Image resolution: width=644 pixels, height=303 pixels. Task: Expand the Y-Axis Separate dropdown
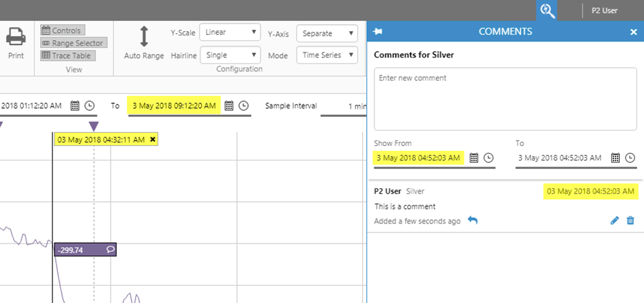(x=327, y=33)
